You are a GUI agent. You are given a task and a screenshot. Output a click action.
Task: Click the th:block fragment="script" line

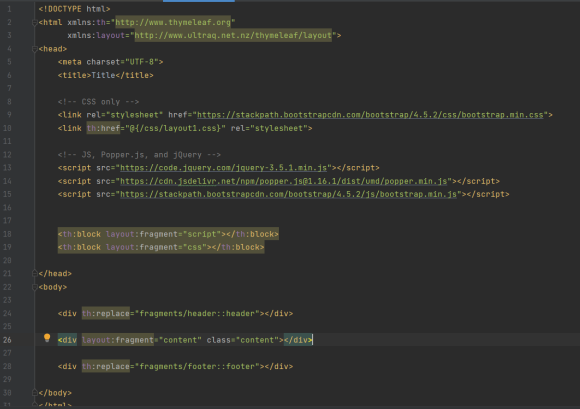[x=168, y=234]
